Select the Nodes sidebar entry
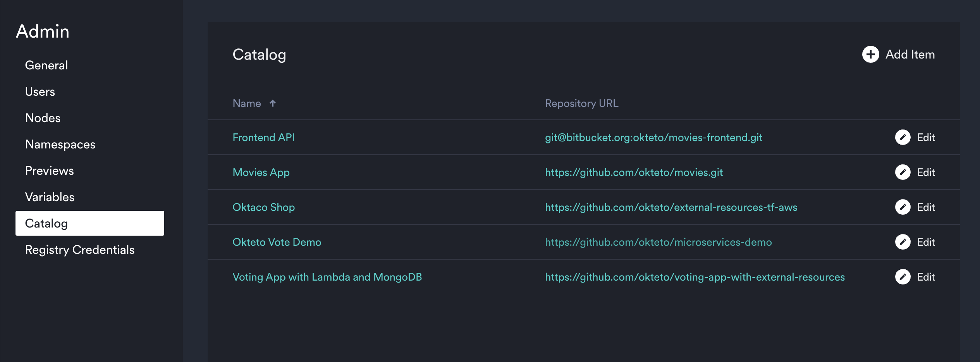This screenshot has height=362, width=980. pos(43,118)
